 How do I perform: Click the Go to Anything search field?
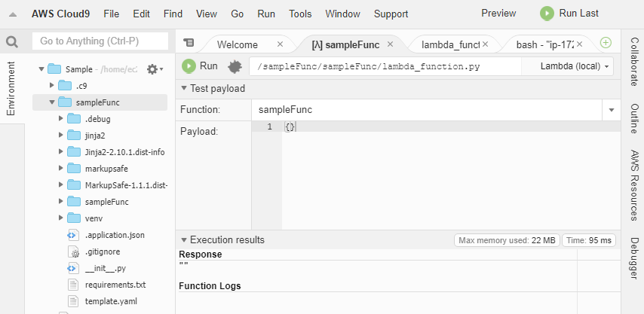(100, 41)
